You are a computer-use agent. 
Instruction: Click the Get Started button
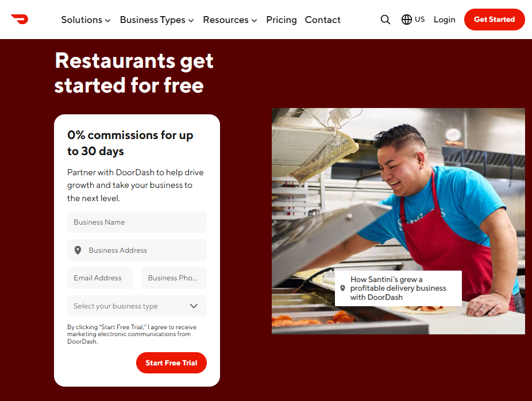tap(494, 20)
